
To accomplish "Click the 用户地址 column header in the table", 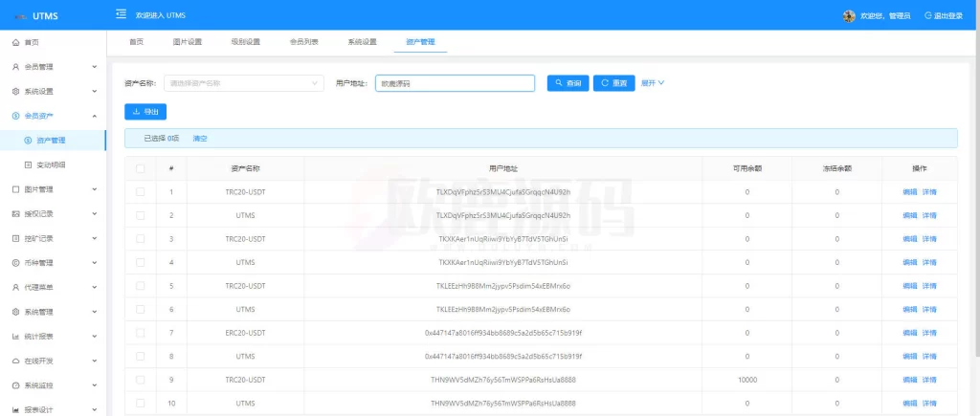I will pyautogui.click(x=503, y=168).
